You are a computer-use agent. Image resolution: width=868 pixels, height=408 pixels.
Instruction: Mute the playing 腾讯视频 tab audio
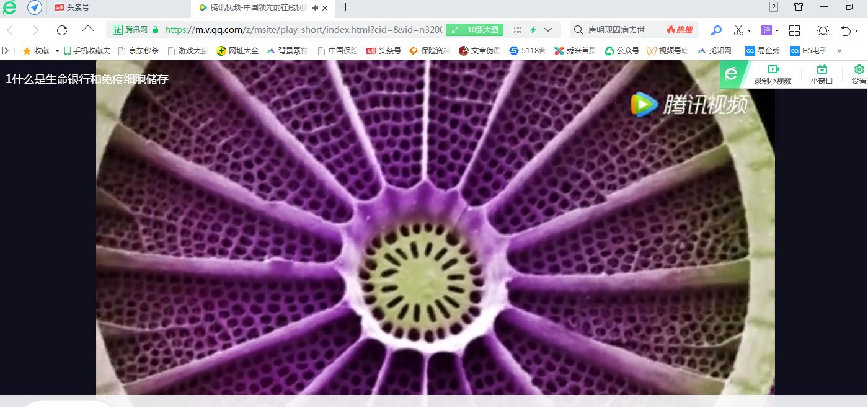(315, 8)
